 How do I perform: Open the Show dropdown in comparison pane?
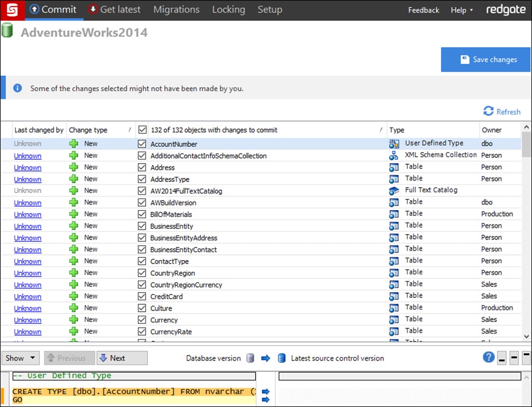[21, 358]
